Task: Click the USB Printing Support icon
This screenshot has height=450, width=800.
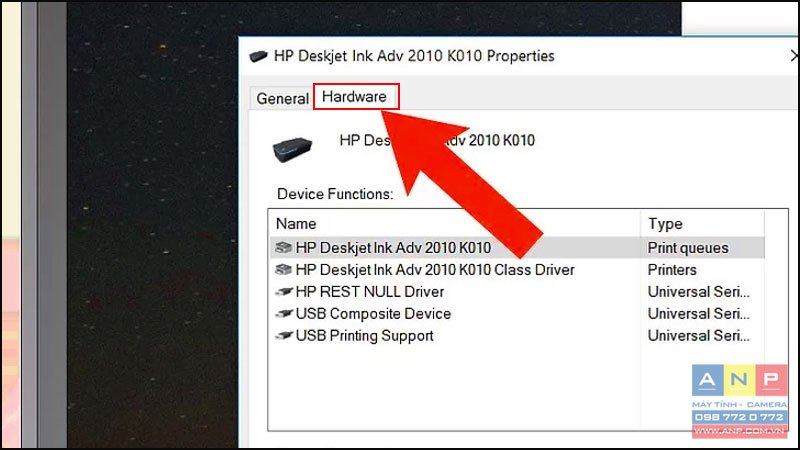Action: tap(284, 336)
